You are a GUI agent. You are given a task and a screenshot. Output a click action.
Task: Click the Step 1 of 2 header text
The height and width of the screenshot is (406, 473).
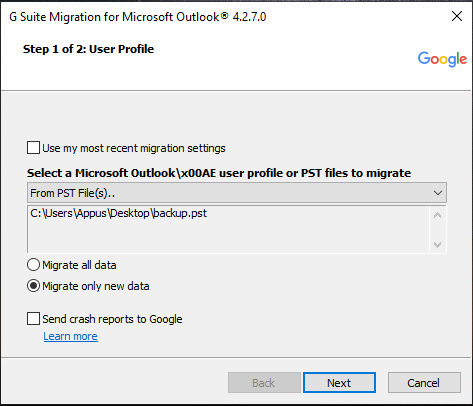pos(88,49)
